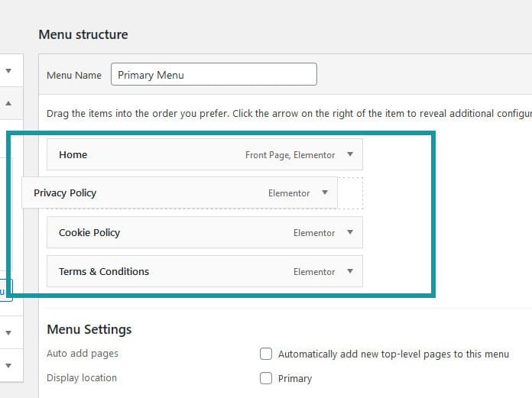Screen dimensions: 532x398
Task: Click the Cookie Policy menu item title
Action: [x=89, y=232]
